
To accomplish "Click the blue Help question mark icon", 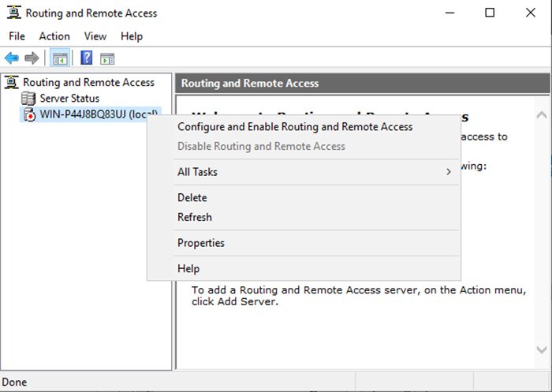I will [x=87, y=58].
